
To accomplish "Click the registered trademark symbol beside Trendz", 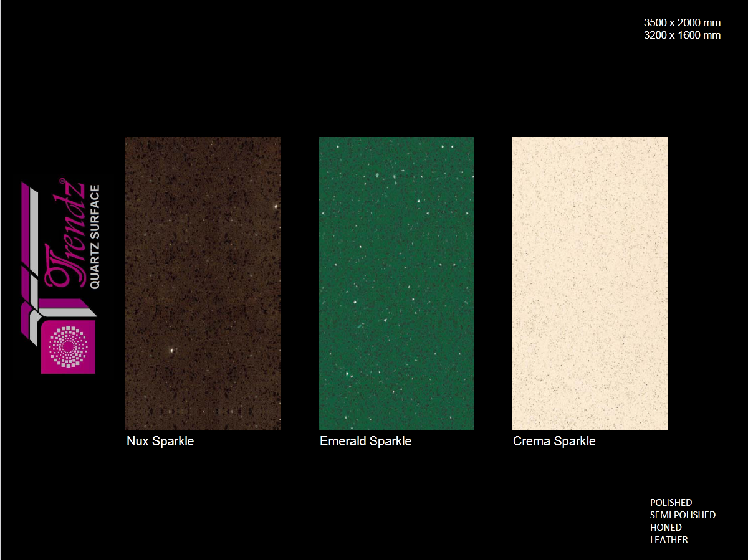I will 62,181.
